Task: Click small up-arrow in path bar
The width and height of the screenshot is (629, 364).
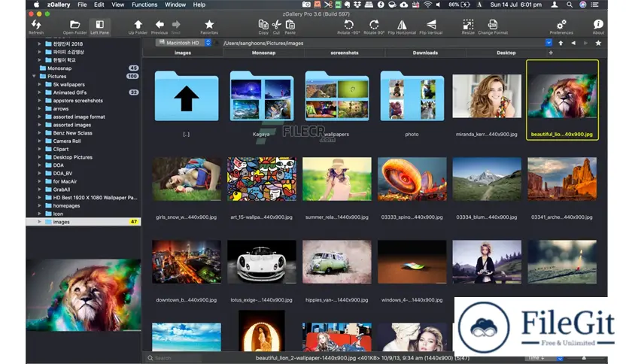Action: click(561, 43)
